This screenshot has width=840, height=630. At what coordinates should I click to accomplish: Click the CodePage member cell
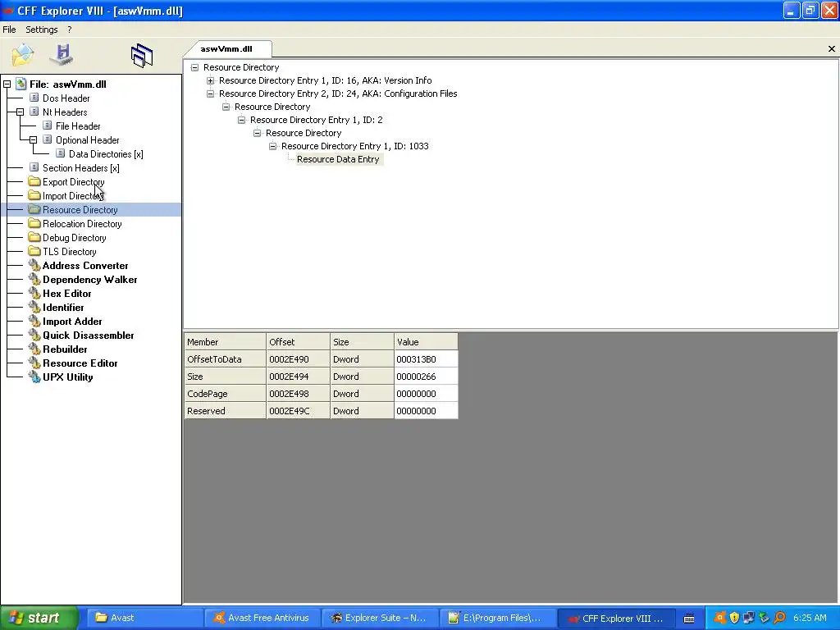tap(225, 393)
